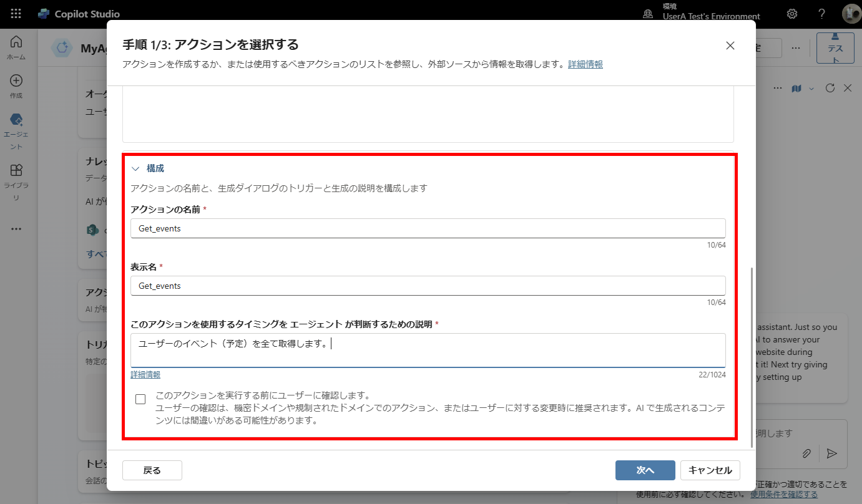Click the Create plus icon in sidebar
Screen dimensions: 862x504
point(16,85)
